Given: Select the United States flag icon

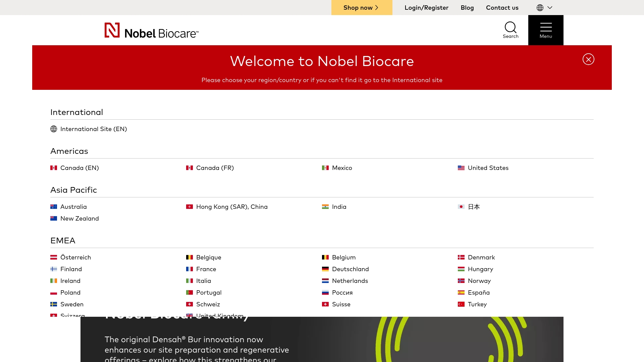Looking at the screenshot, I should click(x=461, y=168).
